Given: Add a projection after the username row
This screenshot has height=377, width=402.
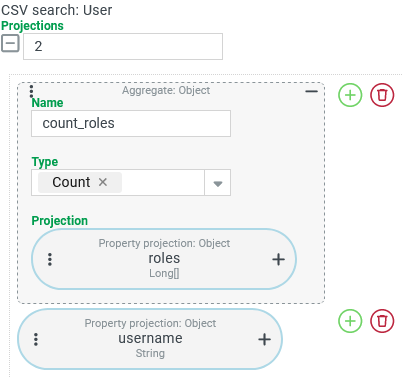Looking at the screenshot, I should click(x=350, y=321).
